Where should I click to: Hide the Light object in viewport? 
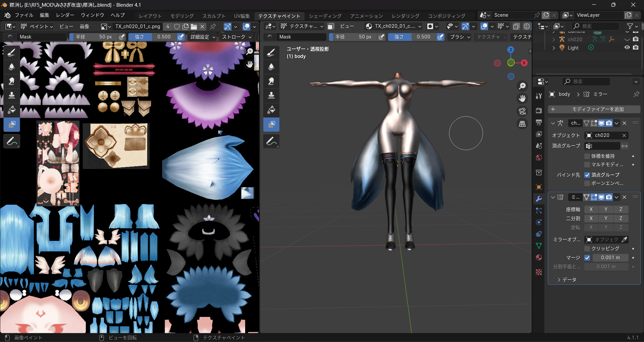(x=627, y=48)
